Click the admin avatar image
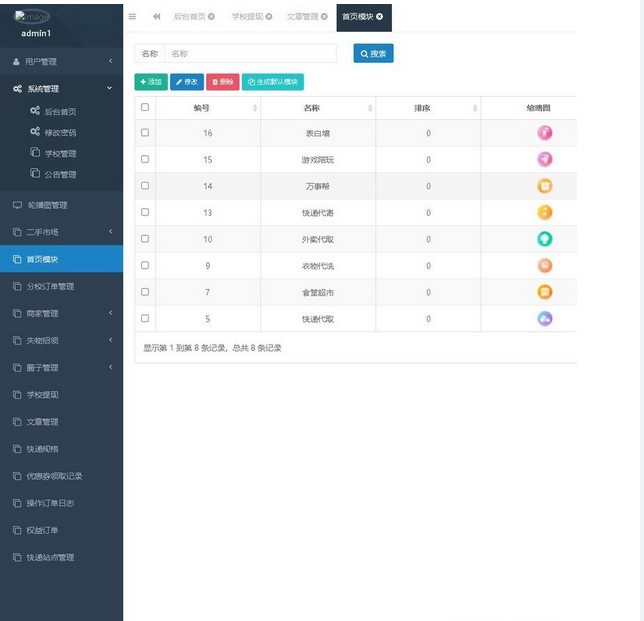This screenshot has height=621, width=644. click(32, 16)
